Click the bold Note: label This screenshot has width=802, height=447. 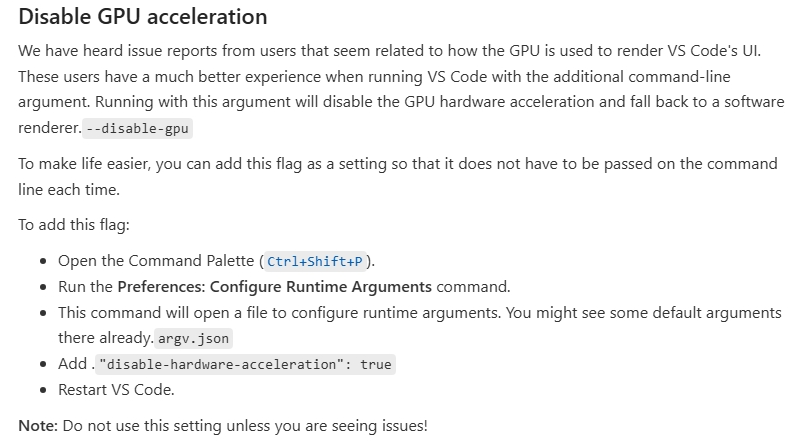pos(38,425)
